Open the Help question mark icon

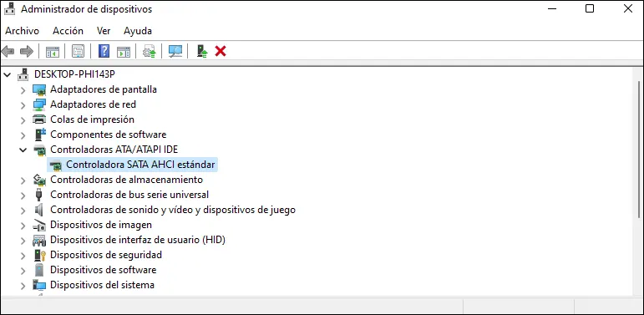point(104,51)
